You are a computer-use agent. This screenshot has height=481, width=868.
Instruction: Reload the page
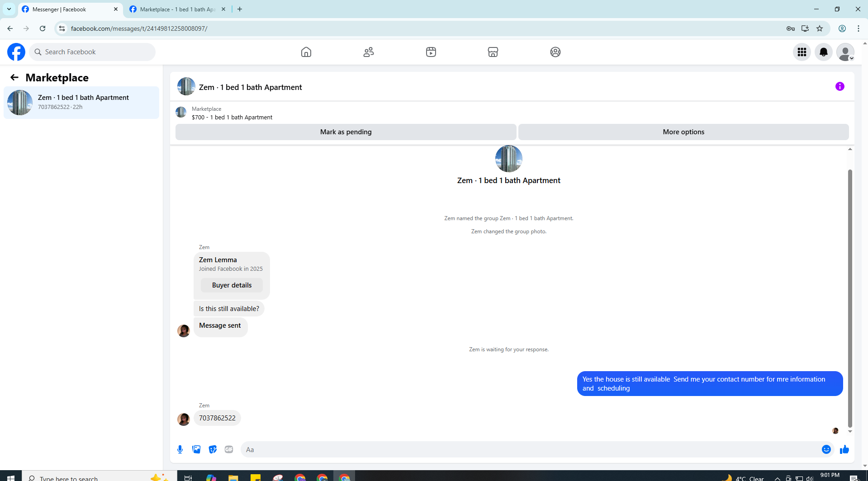coord(43,28)
